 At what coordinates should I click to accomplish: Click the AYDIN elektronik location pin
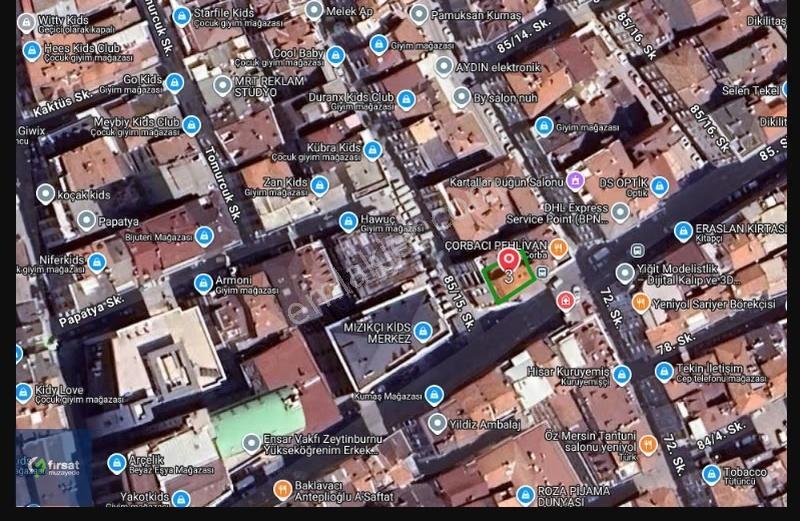pos(444,66)
